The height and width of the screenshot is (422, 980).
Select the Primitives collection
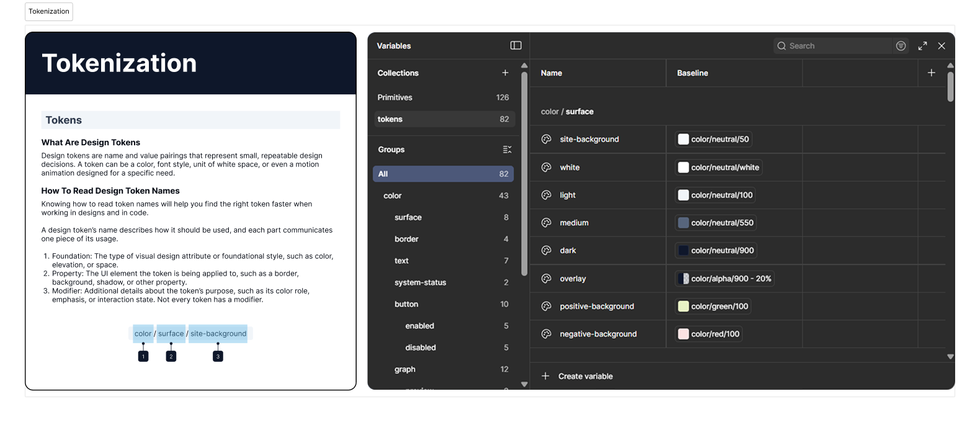[x=395, y=97]
